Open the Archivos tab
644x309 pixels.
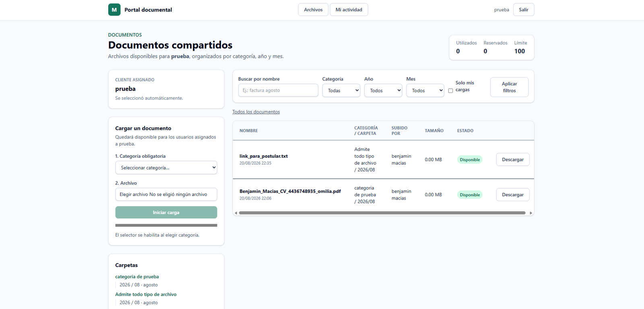(313, 10)
